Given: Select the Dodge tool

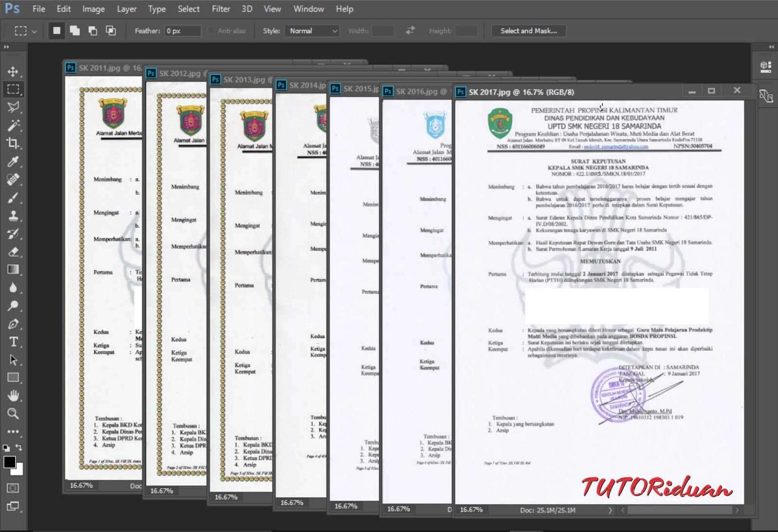Looking at the screenshot, I should pos(13,306).
